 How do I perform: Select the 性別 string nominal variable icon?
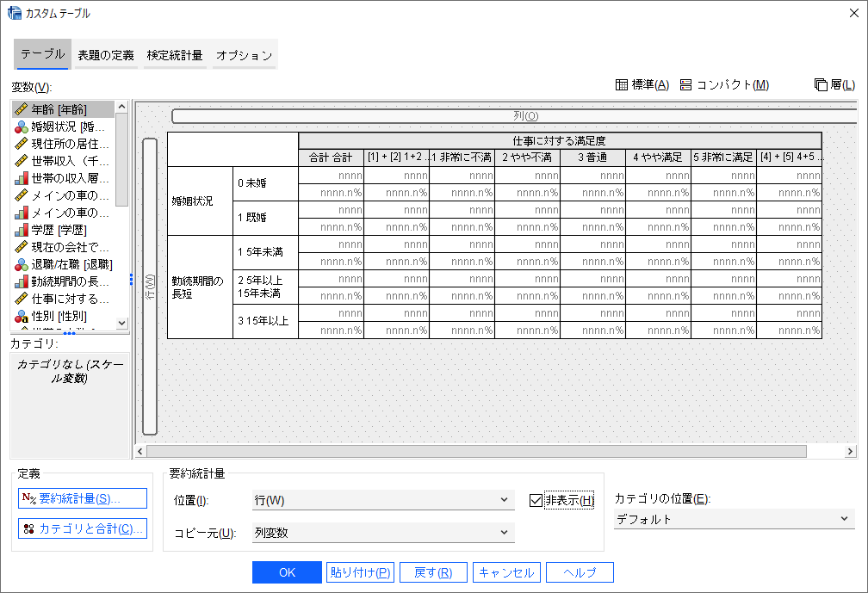22,316
